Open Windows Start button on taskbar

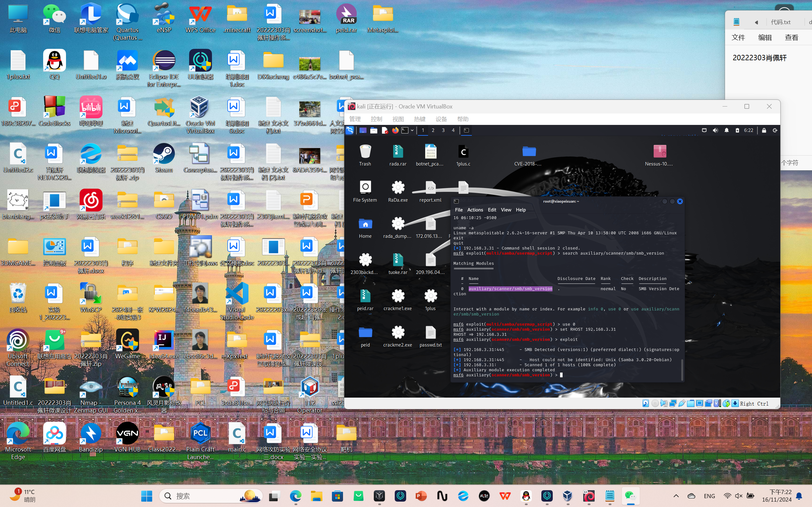[x=147, y=496]
